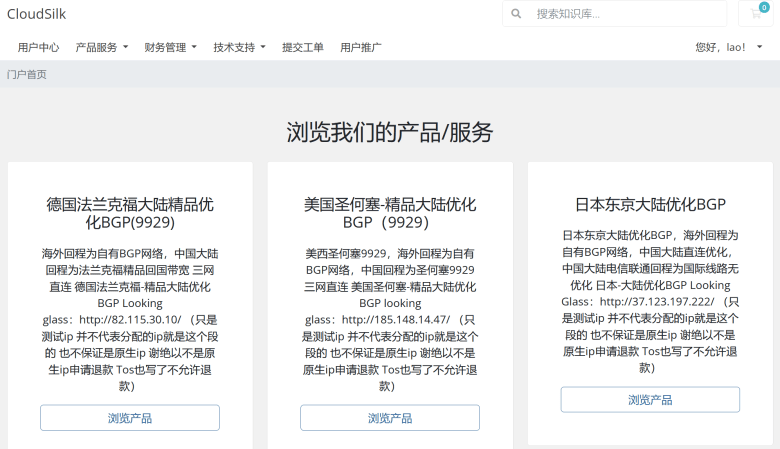Click the search magnifier icon
Viewport: 780px width, 449px height.
516,14
